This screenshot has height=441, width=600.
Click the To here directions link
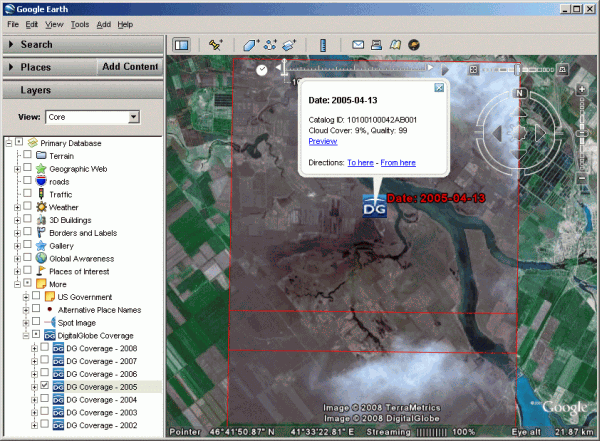click(360, 162)
